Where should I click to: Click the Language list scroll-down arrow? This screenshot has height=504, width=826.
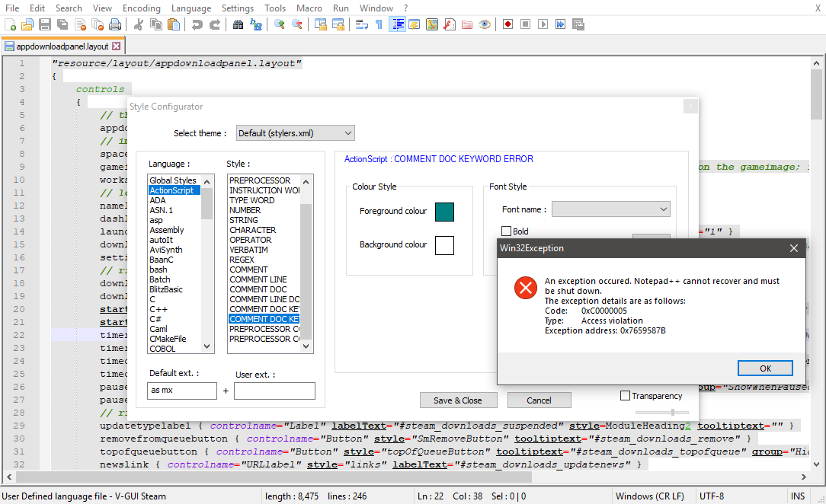207,346
